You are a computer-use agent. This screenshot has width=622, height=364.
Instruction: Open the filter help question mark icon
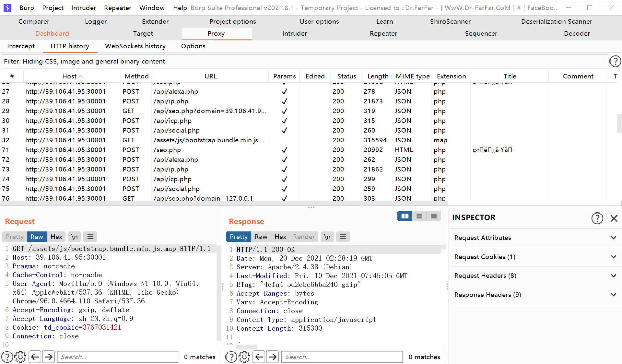point(615,61)
